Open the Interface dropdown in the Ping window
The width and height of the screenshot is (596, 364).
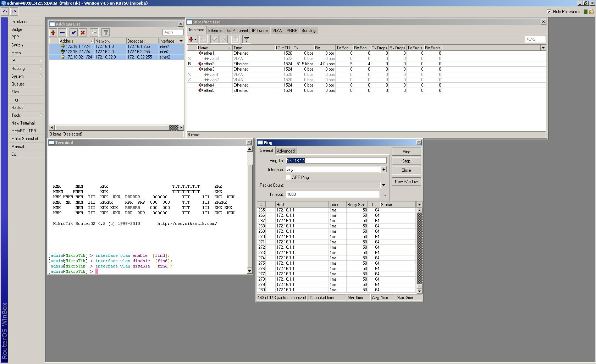coord(383,170)
